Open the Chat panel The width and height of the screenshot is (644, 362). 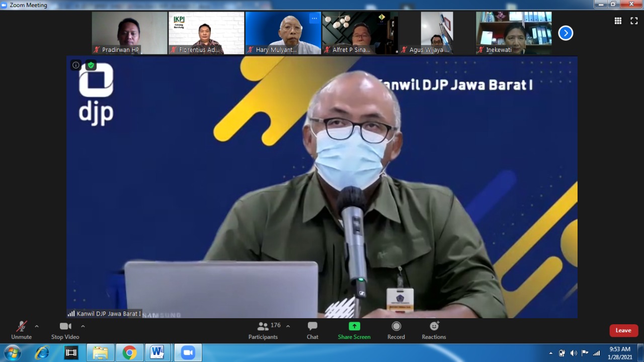[x=312, y=330]
